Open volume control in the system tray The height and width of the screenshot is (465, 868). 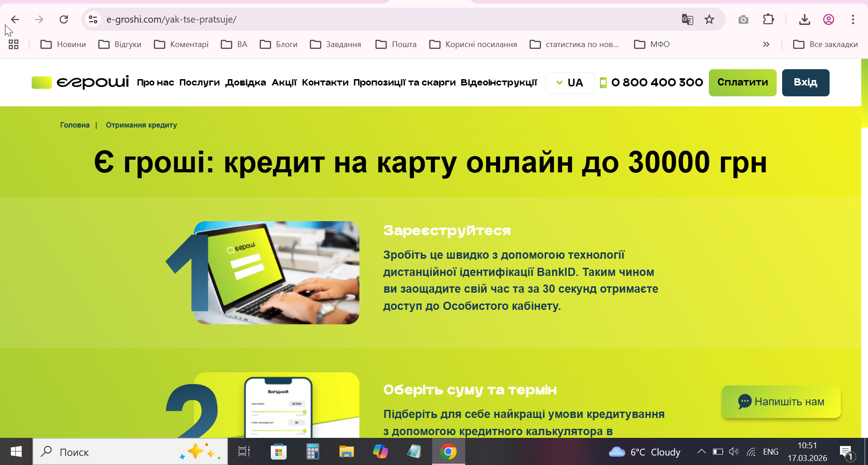tap(734, 451)
